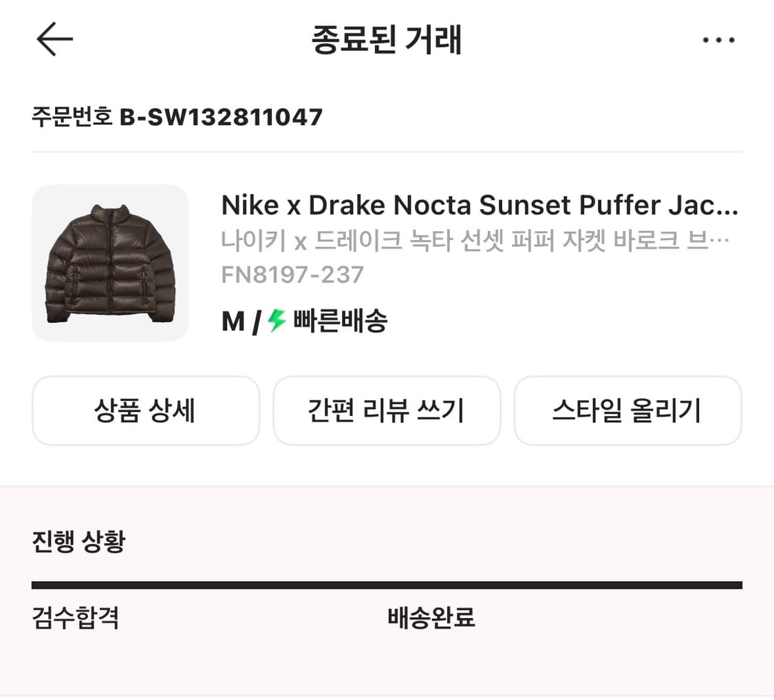Open 종료된 거래 title header
The width and height of the screenshot is (774, 700).
click(387, 39)
